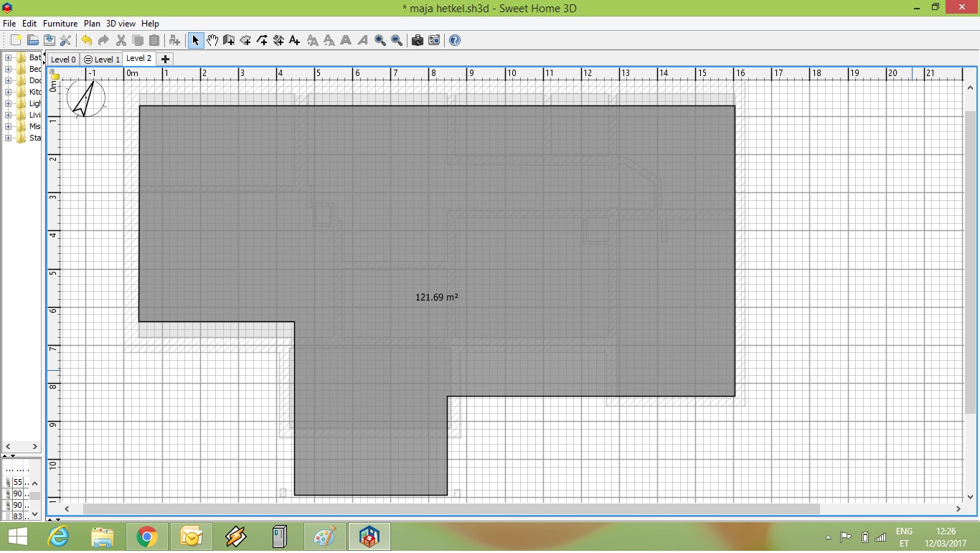The image size is (980, 553).
Task: Select the Add text tool
Action: click(295, 41)
